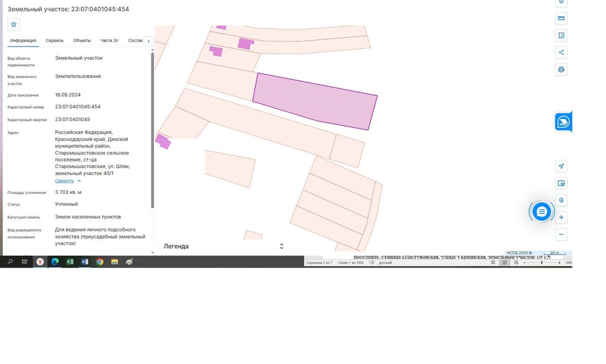Open the side assistant chat tab
This screenshot has height=364, width=606.
pos(563,122)
